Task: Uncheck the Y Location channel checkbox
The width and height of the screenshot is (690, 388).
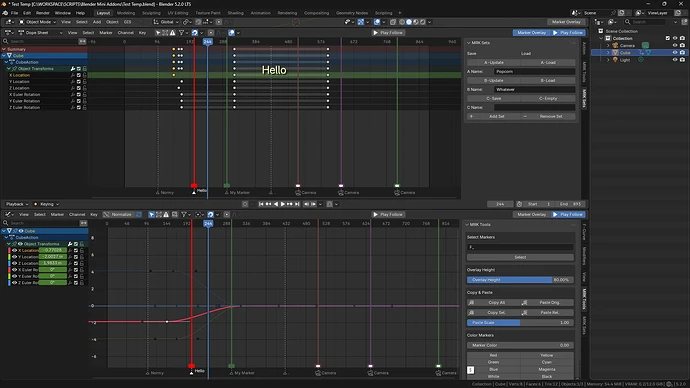Action: (79, 82)
